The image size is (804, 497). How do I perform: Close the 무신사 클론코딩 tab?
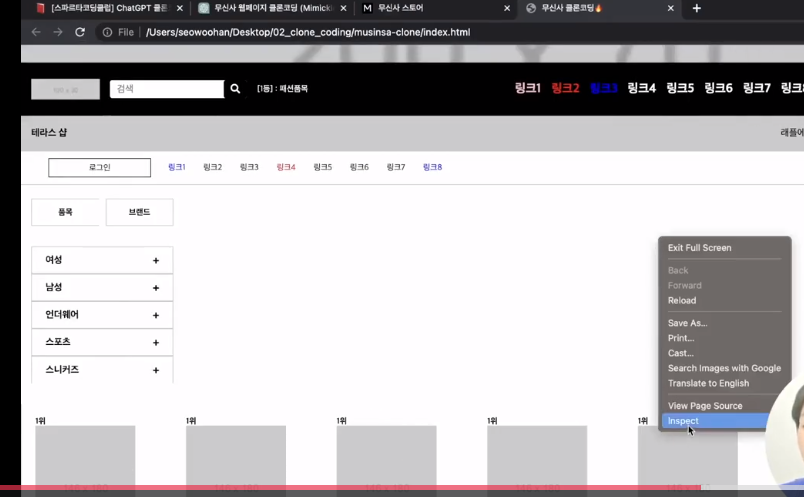coord(670,8)
